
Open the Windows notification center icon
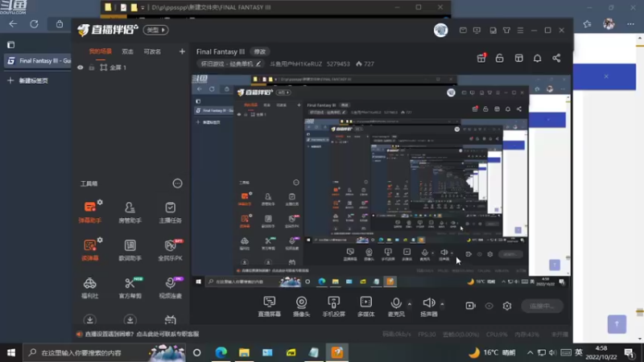coord(629,352)
